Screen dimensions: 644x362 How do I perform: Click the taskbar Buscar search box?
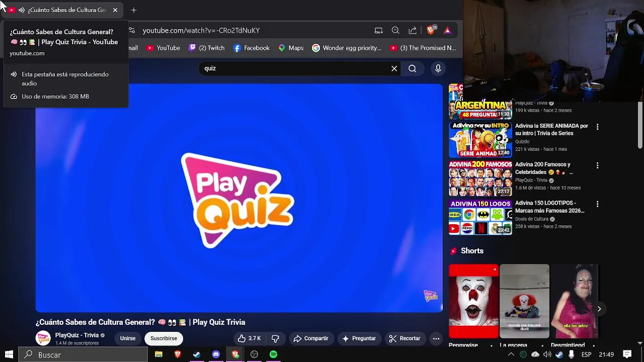[84, 354]
